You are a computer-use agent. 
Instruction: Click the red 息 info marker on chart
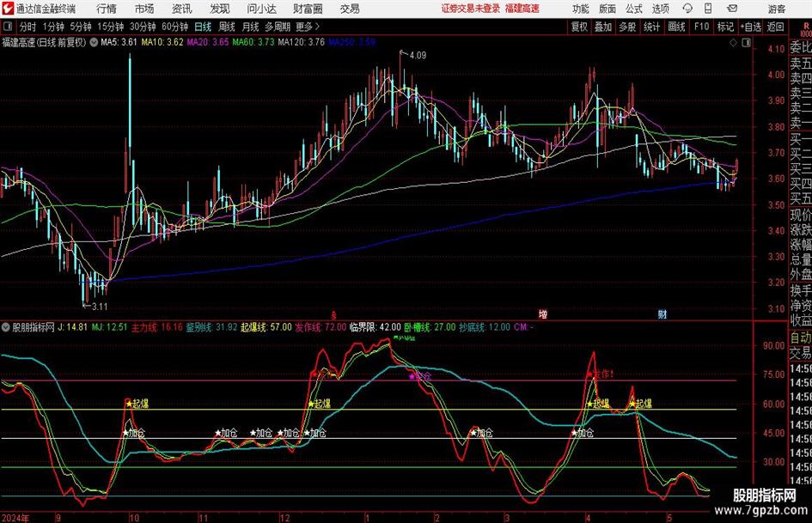click(x=333, y=314)
